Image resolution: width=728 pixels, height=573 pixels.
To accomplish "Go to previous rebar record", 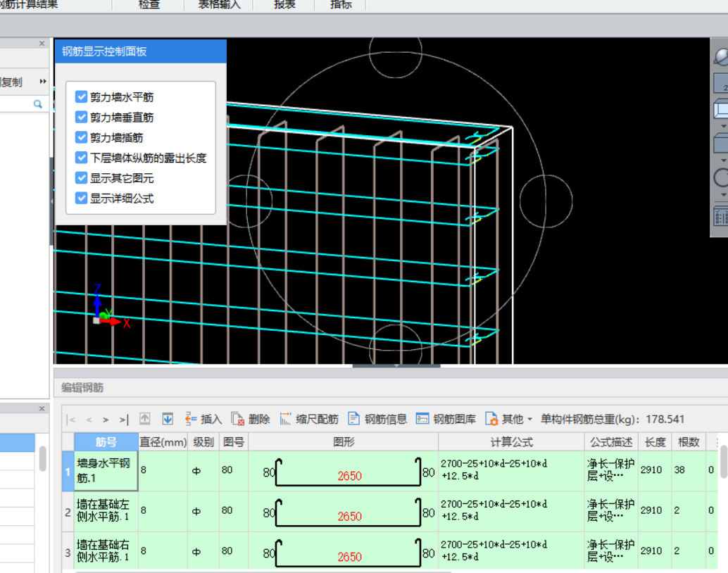I will point(89,420).
